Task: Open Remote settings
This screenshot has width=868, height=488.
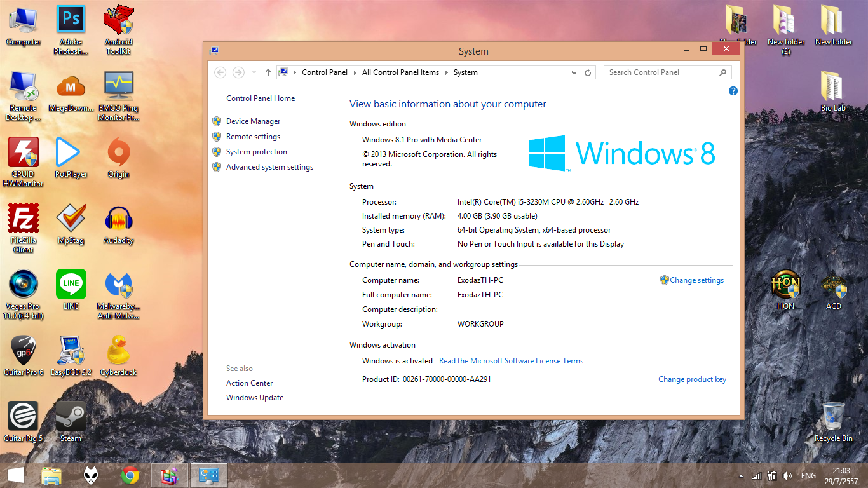Action: (253, 137)
